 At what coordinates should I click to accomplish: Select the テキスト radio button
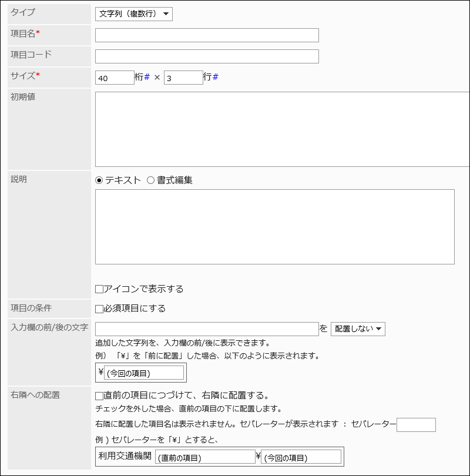point(99,180)
